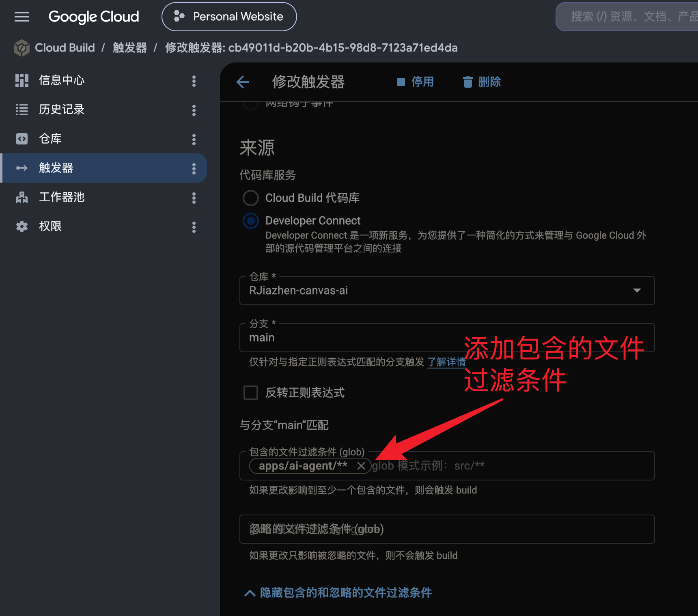
Task: Open 工作器池 in the sidebar
Action: coord(62,197)
